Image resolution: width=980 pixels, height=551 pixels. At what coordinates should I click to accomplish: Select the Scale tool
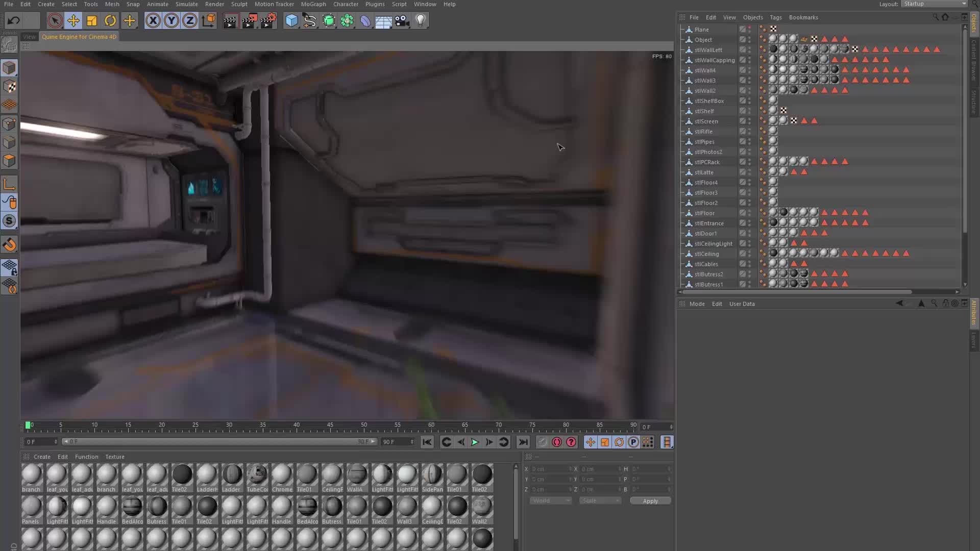(92, 21)
